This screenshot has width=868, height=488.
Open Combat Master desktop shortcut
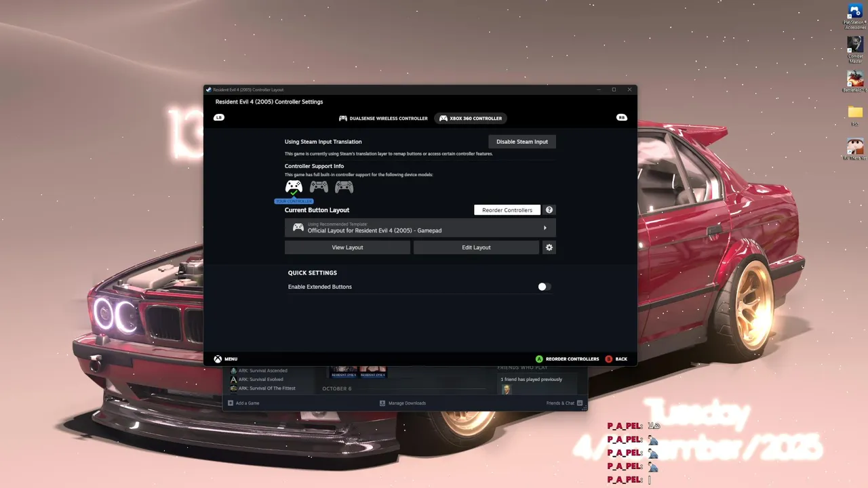point(855,49)
